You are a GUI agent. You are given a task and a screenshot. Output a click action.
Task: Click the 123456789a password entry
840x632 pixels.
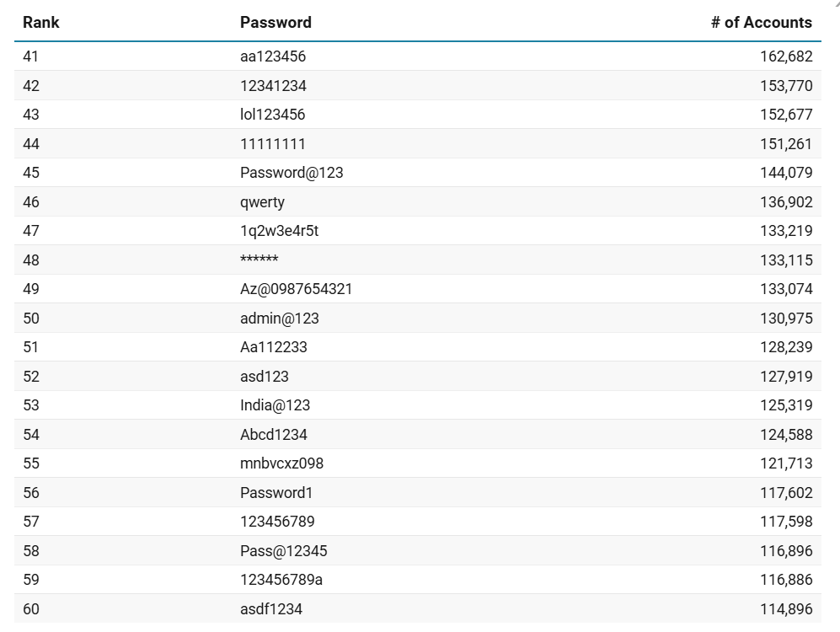click(x=281, y=580)
